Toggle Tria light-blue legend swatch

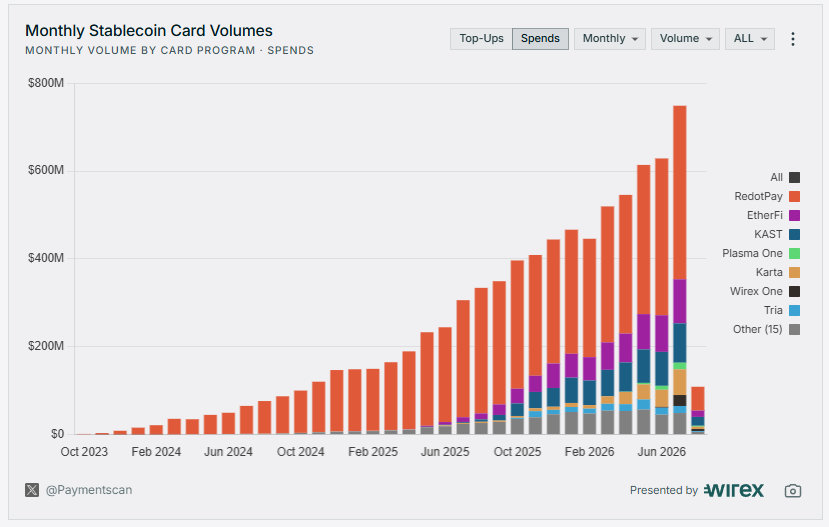(x=794, y=310)
